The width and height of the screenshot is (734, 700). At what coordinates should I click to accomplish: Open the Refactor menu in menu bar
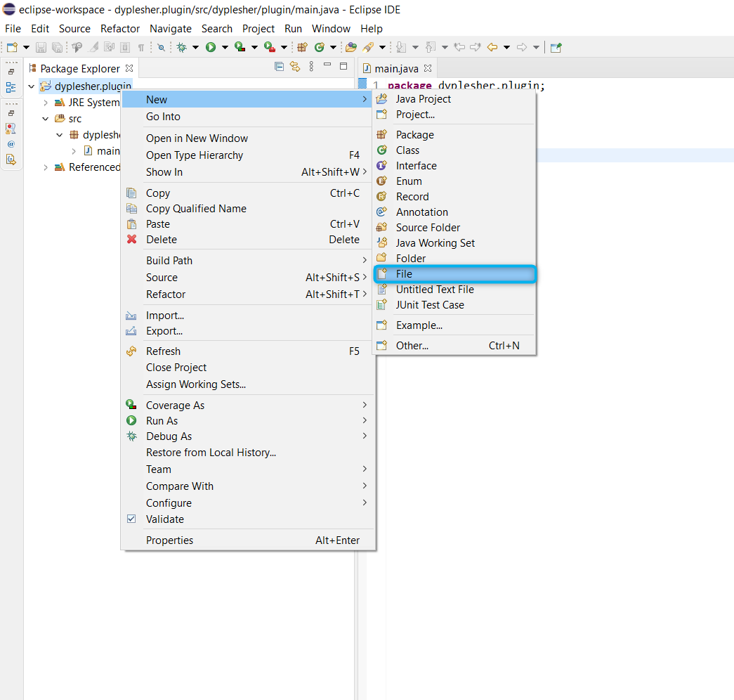pyautogui.click(x=120, y=29)
